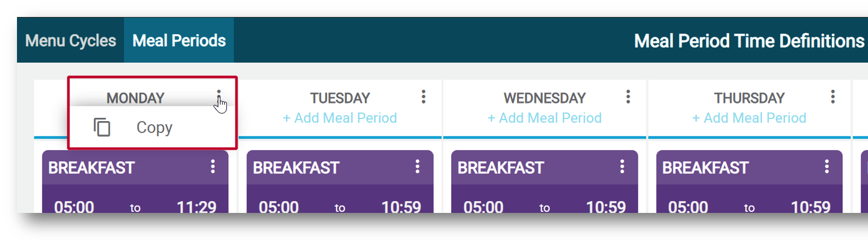Open Wednesday column three-dot menu
Viewport: 868px width, 240px height.
628,97
